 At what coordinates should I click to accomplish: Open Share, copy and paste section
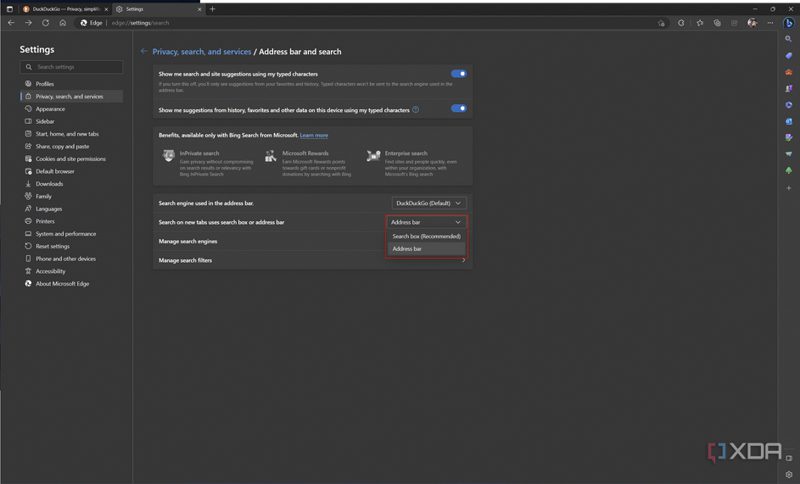71,146
